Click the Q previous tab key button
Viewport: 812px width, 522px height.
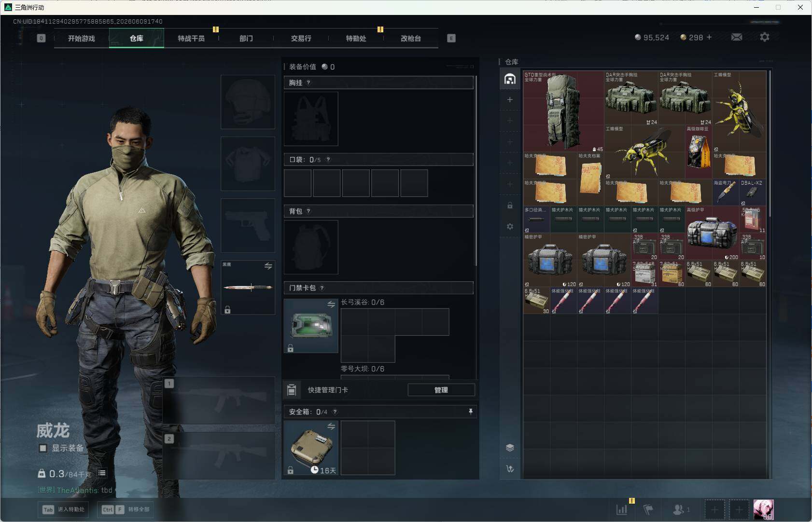(x=41, y=38)
